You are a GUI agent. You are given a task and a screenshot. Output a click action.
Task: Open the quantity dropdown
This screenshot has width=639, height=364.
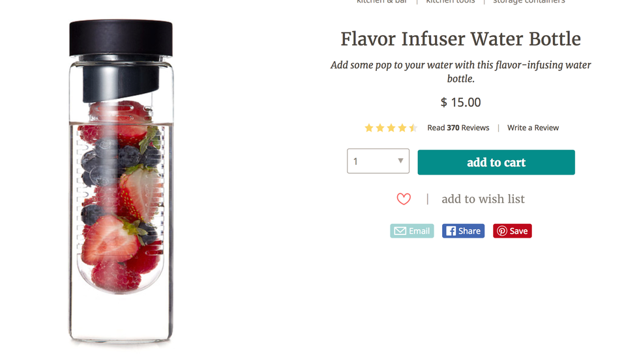378,161
